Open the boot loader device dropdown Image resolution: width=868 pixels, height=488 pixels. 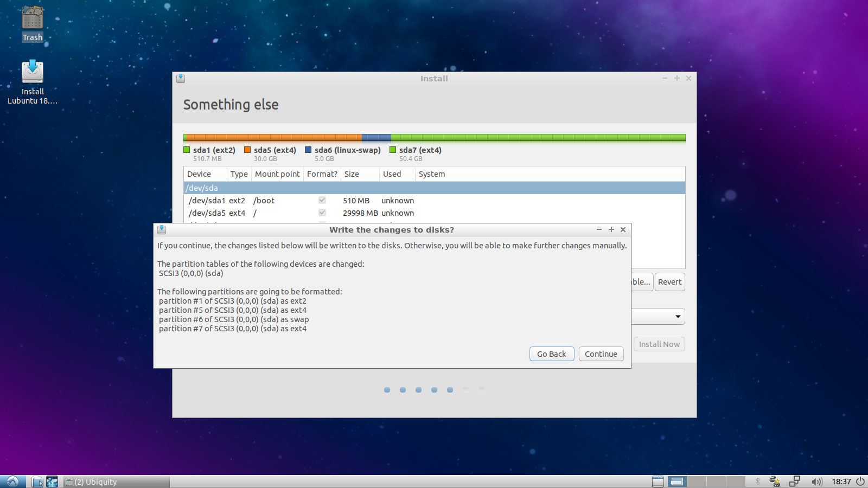point(678,317)
